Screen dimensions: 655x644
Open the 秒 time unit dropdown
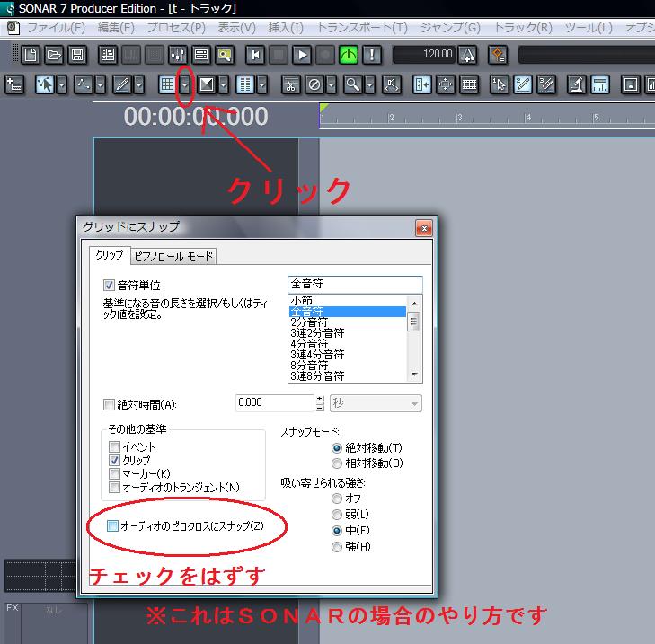376,403
